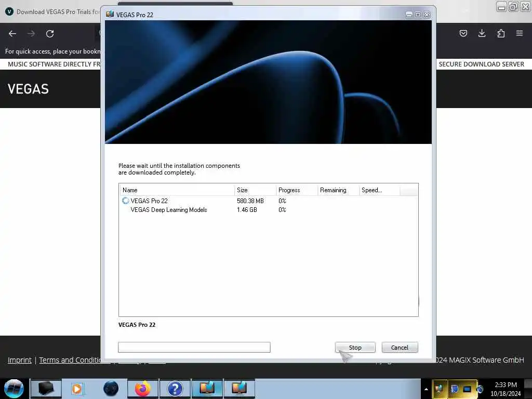Minimize the VEGAS Pro 22 installer window
Viewport: 532px width, 399px height.
[x=409, y=15]
